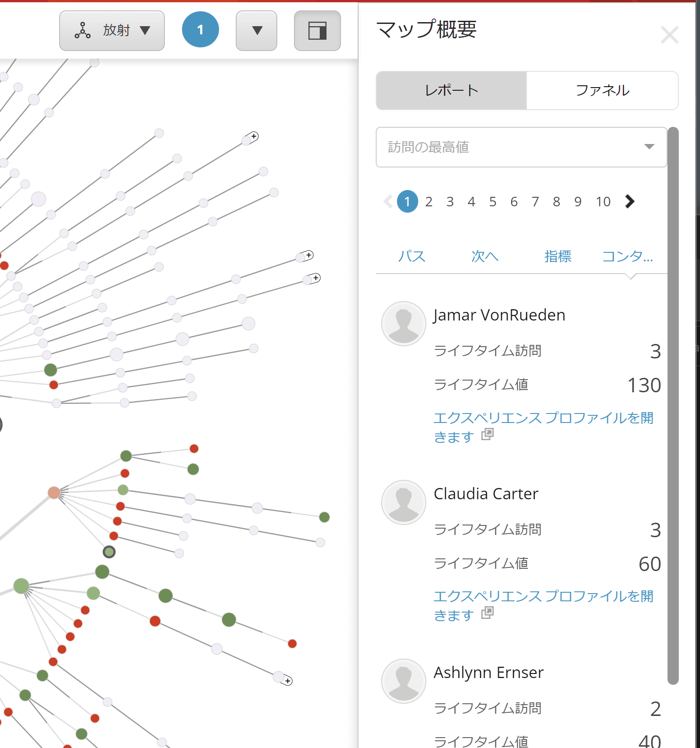This screenshot has height=748, width=700.
Task: Go to page 10
Action: tap(603, 202)
